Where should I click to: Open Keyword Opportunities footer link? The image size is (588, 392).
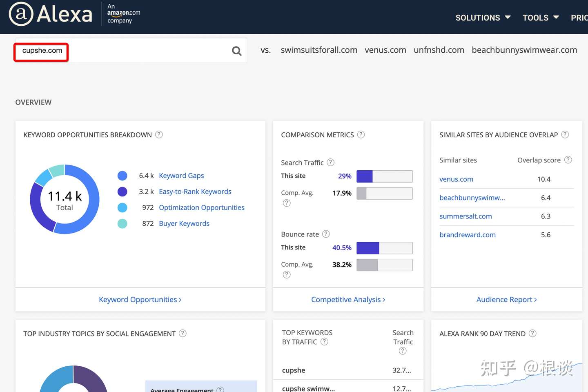pyautogui.click(x=140, y=299)
